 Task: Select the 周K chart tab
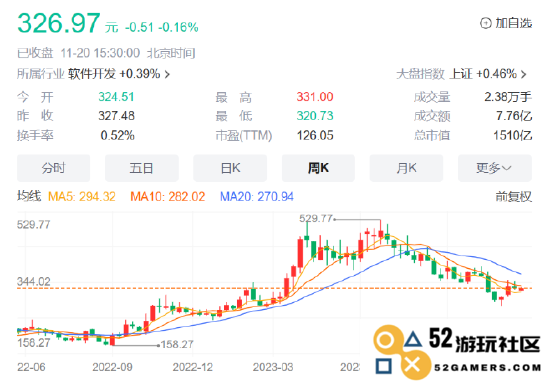coord(318,168)
